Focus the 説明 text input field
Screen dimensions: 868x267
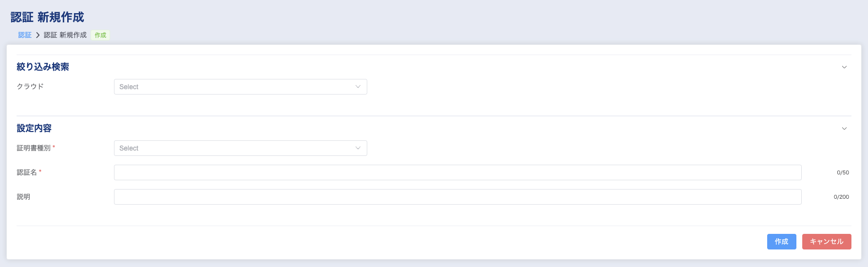[457, 197]
